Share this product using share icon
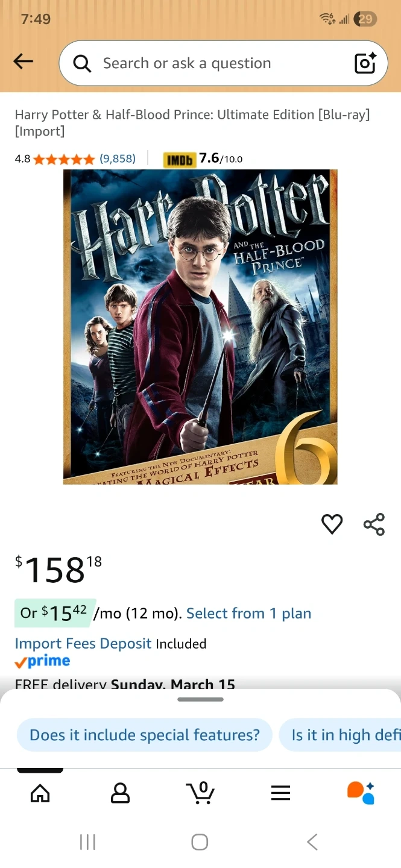Screen dimensions: 401x868 click(x=374, y=524)
